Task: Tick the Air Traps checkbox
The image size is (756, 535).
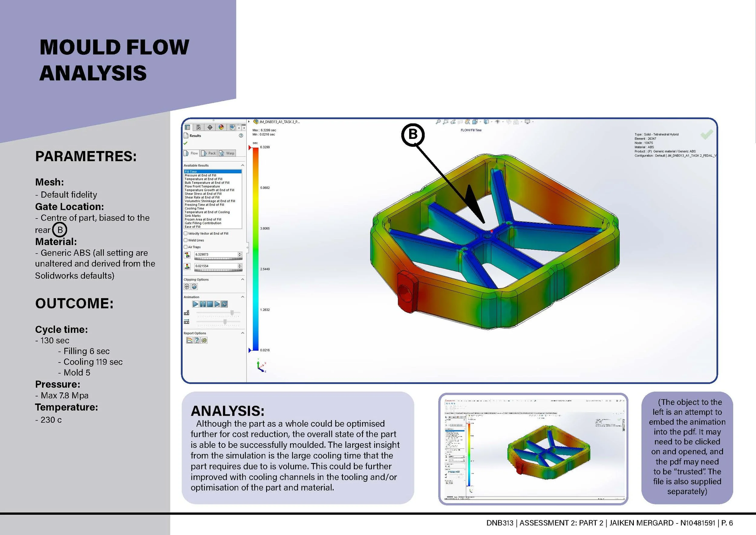Action: click(x=186, y=247)
